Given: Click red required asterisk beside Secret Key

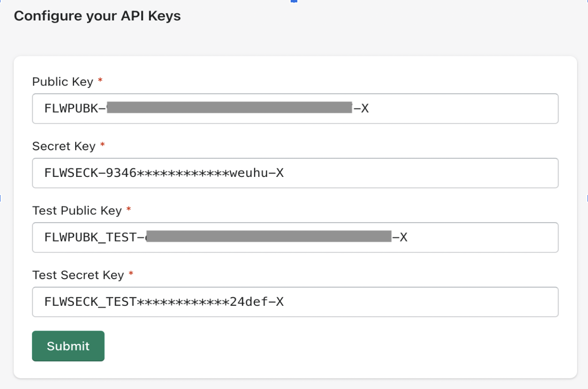Looking at the screenshot, I should 102,145.
